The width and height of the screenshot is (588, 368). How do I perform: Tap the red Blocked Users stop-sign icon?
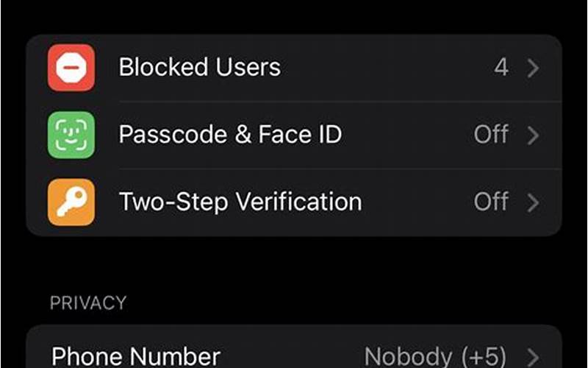point(71,68)
